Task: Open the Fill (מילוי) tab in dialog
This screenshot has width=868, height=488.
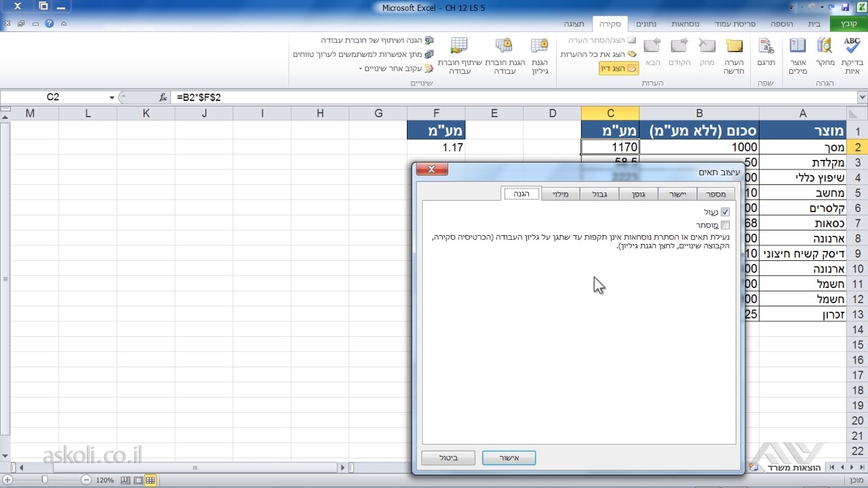Action: (561, 195)
